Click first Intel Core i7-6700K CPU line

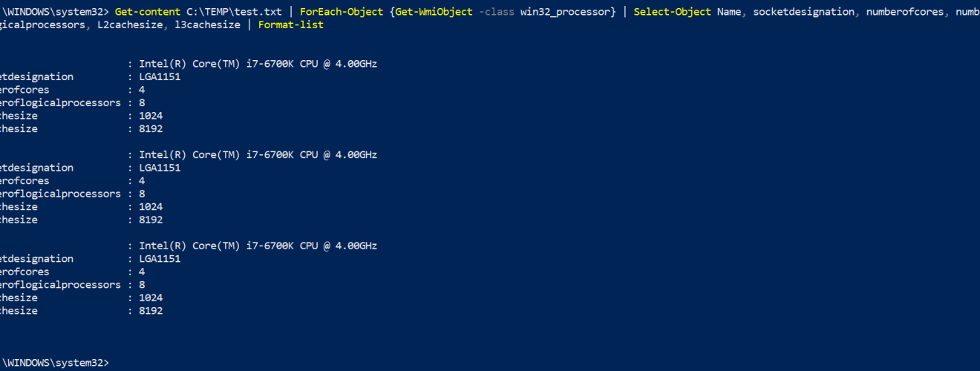coord(258,64)
